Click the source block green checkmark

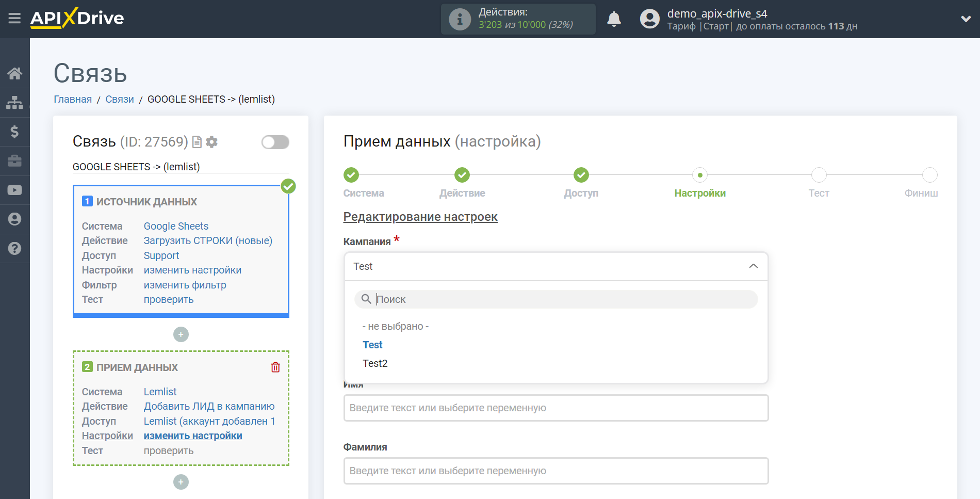click(288, 186)
